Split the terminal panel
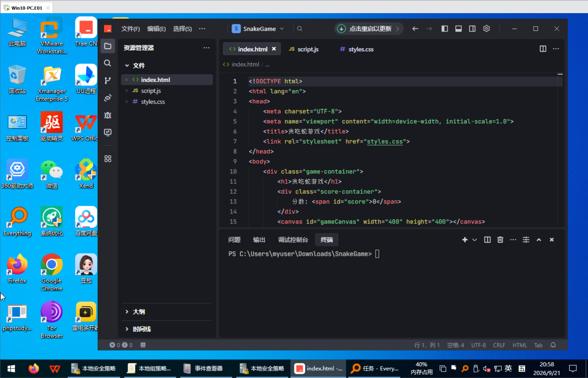This screenshot has width=588, height=378. coord(487,240)
